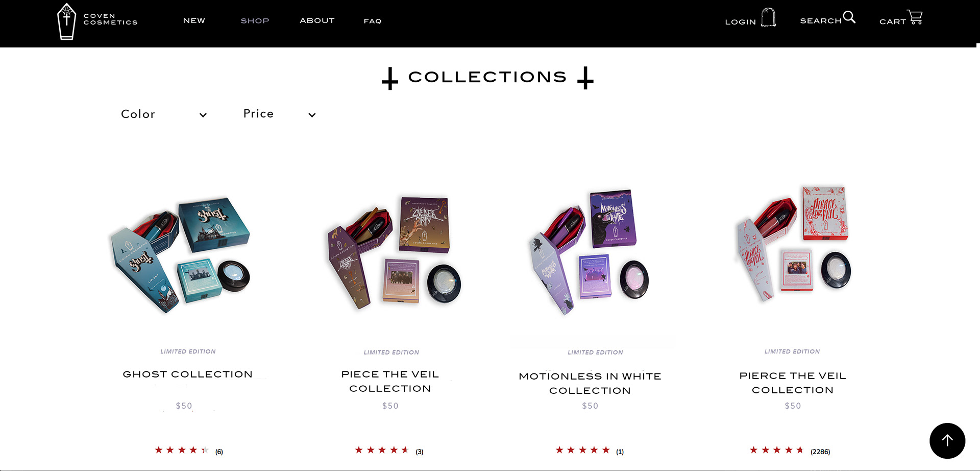Viewport: 980px width, 471px height.
Task: Click the chevron beside the Price filter
Action: [312, 115]
